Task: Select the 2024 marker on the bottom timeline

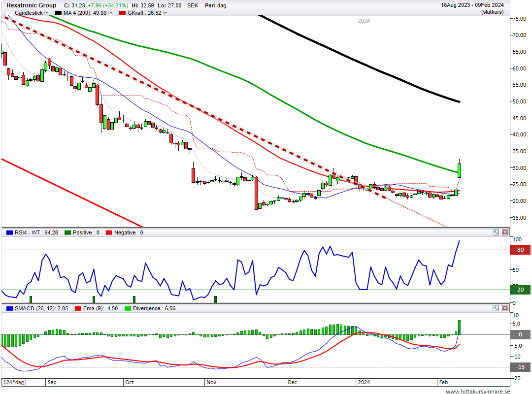Action: (364, 382)
